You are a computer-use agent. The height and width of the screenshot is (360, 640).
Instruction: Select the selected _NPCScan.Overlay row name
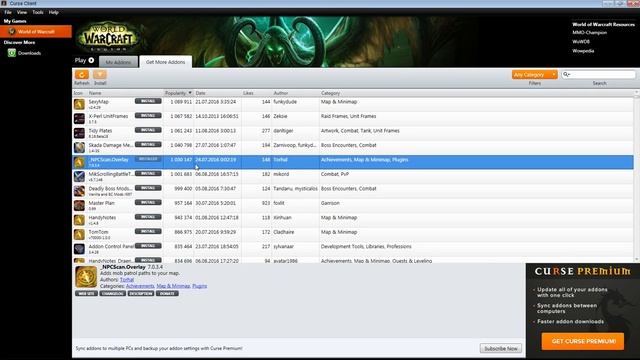(x=109, y=160)
